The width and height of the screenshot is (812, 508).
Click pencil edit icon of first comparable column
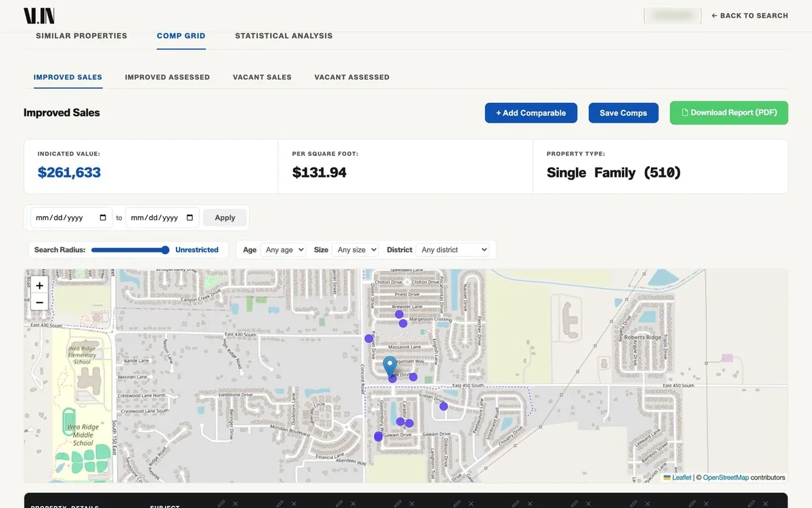click(221, 503)
